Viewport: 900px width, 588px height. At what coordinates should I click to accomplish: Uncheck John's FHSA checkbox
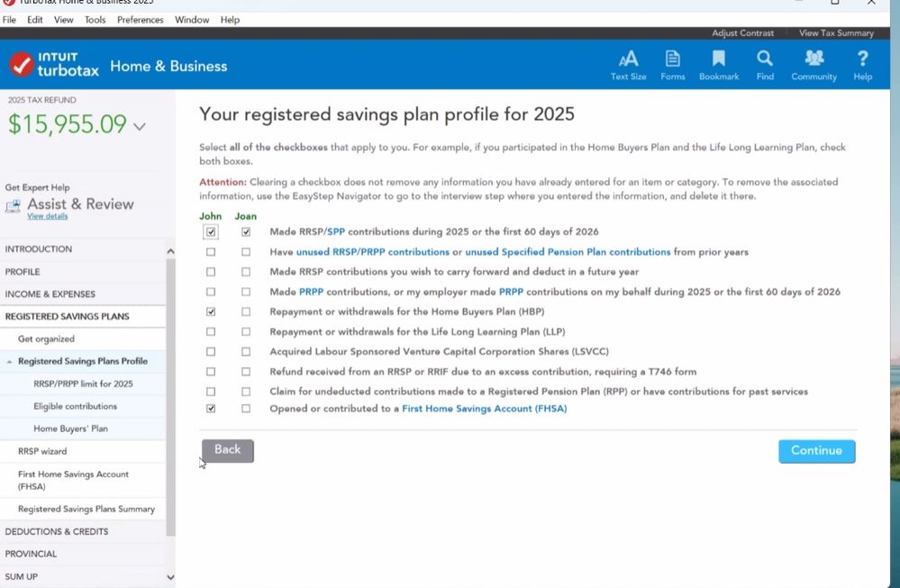tap(211, 409)
